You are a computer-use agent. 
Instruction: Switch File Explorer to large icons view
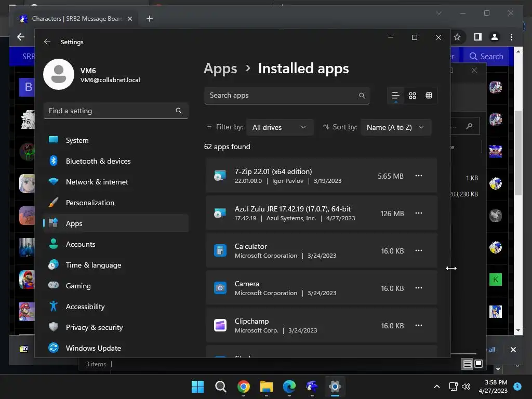(x=478, y=364)
